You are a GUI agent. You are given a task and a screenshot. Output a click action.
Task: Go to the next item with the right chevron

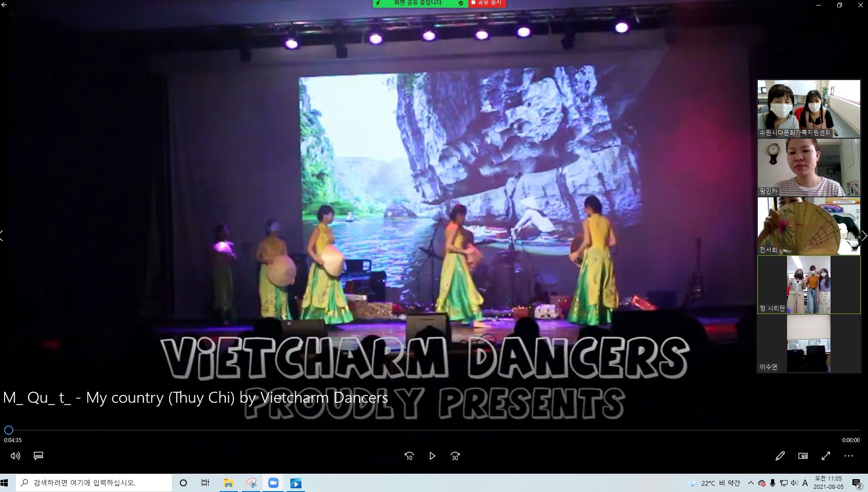[x=864, y=236]
